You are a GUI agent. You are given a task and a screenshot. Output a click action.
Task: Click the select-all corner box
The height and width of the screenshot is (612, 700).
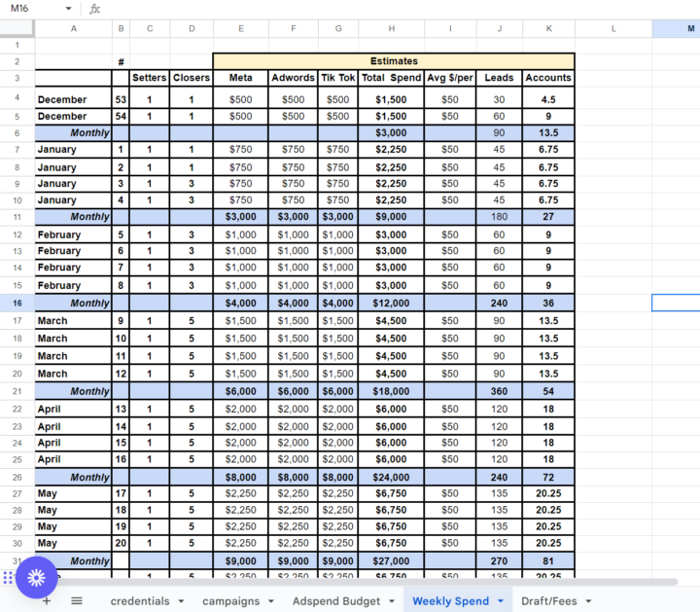point(17,28)
